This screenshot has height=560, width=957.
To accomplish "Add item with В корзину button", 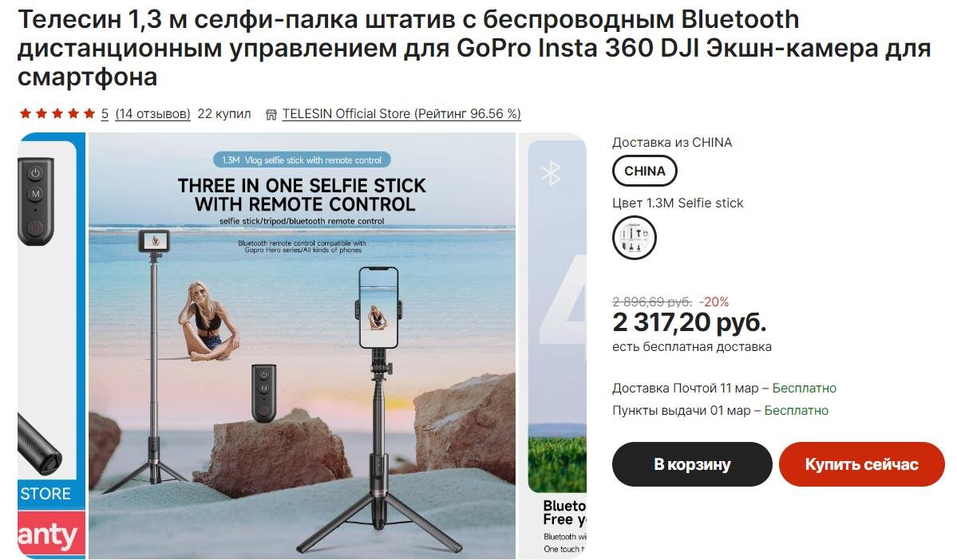I will (692, 464).
